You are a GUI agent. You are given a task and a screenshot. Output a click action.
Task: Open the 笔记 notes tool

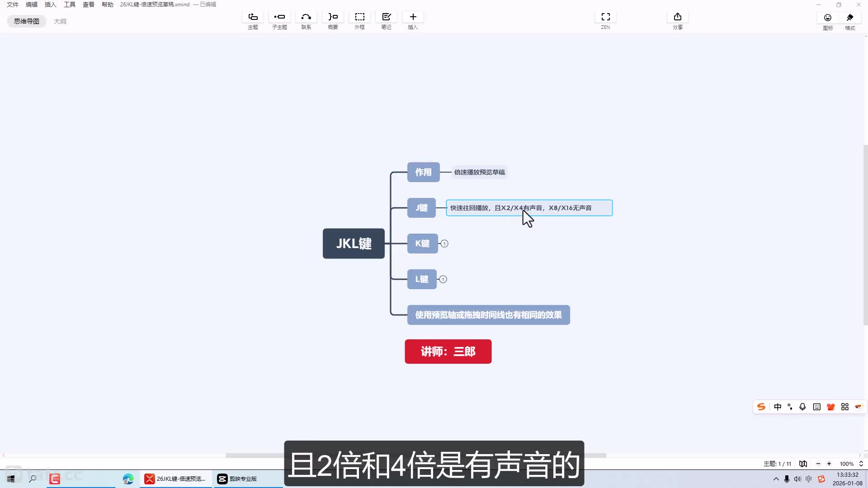pyautogui.click(x=386, y=17)
